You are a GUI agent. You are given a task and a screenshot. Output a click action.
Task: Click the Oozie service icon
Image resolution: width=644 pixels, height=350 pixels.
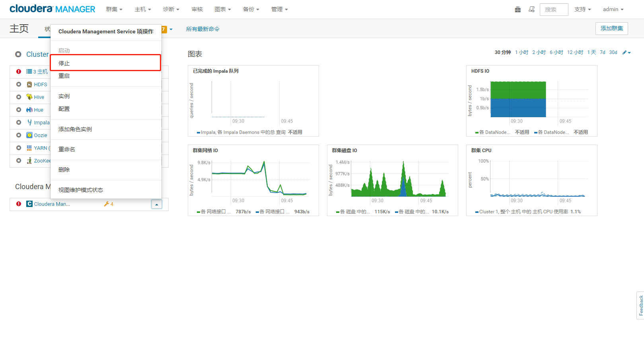tap(29, 135)
